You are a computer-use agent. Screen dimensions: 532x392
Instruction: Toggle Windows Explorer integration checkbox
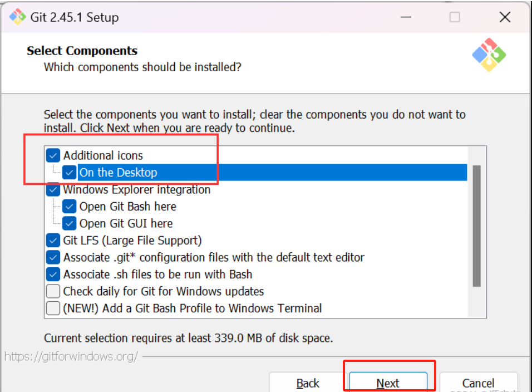53,189
